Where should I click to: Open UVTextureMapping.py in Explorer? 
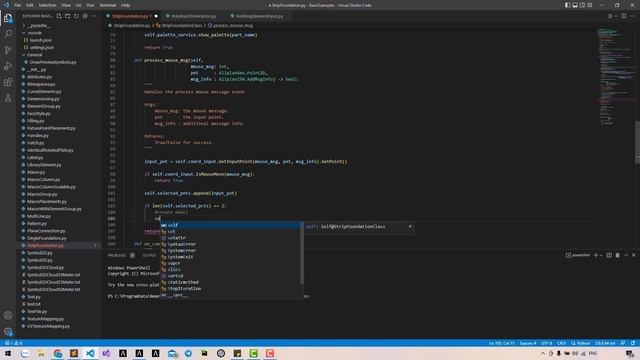[x=48, y=326]
